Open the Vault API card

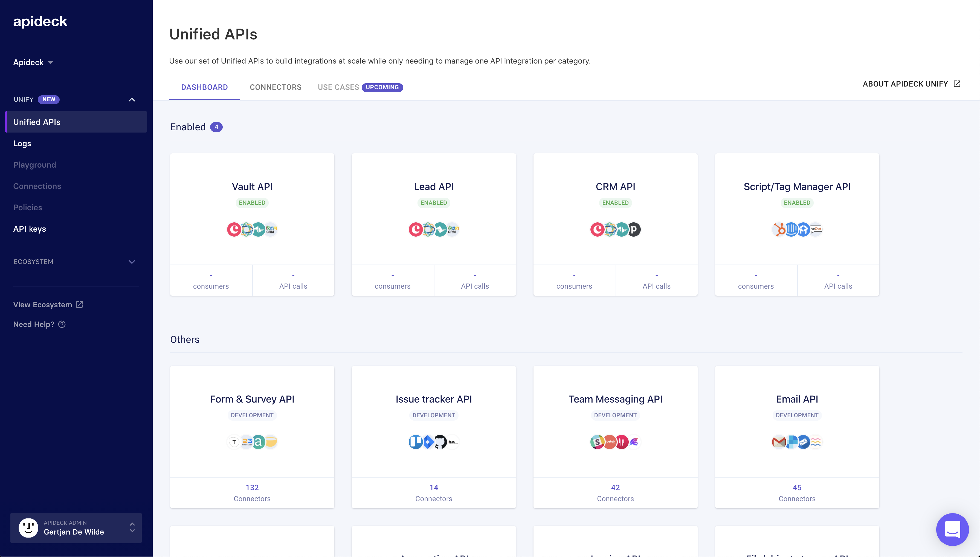tap(252, 187)
